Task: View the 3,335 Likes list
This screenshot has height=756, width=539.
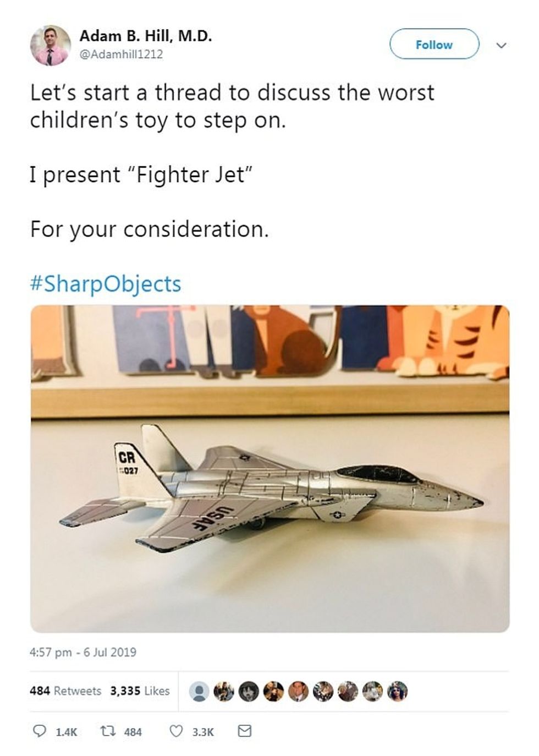Action: coord(140,691)
